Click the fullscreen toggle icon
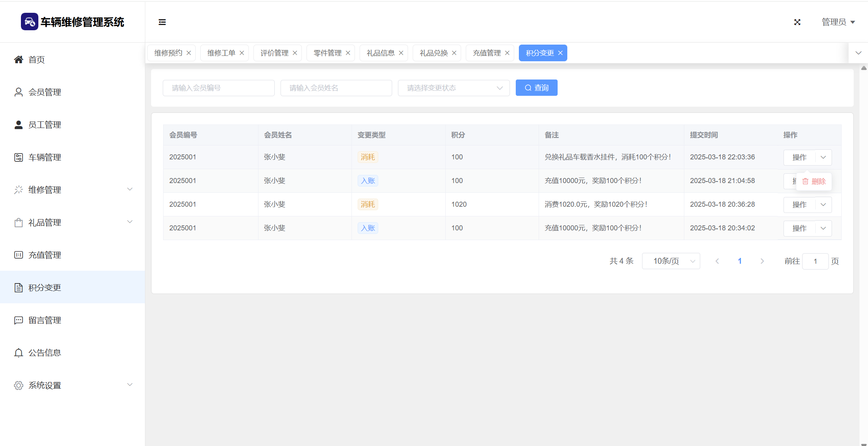This screenshot has height=446, width=868. point(797,22)
